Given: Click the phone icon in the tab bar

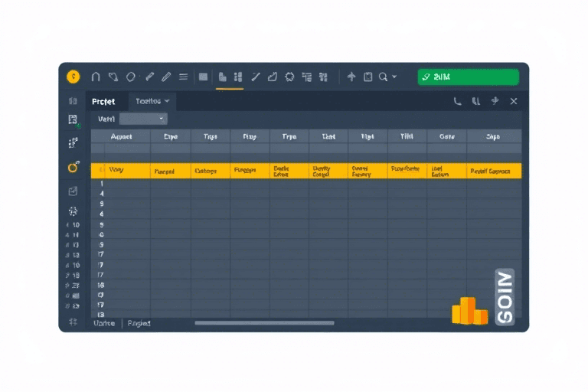Looking at the screenshot, I should tap(457, 101).
